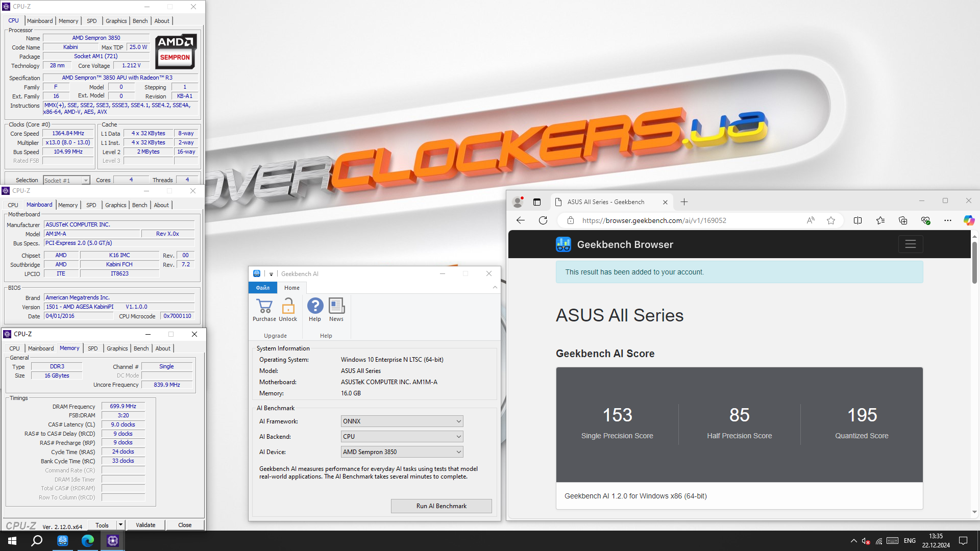Click the Read aloud icon in address bar
Image resolution: width=980 pixels, height=551 pixels.
[811, 220]
